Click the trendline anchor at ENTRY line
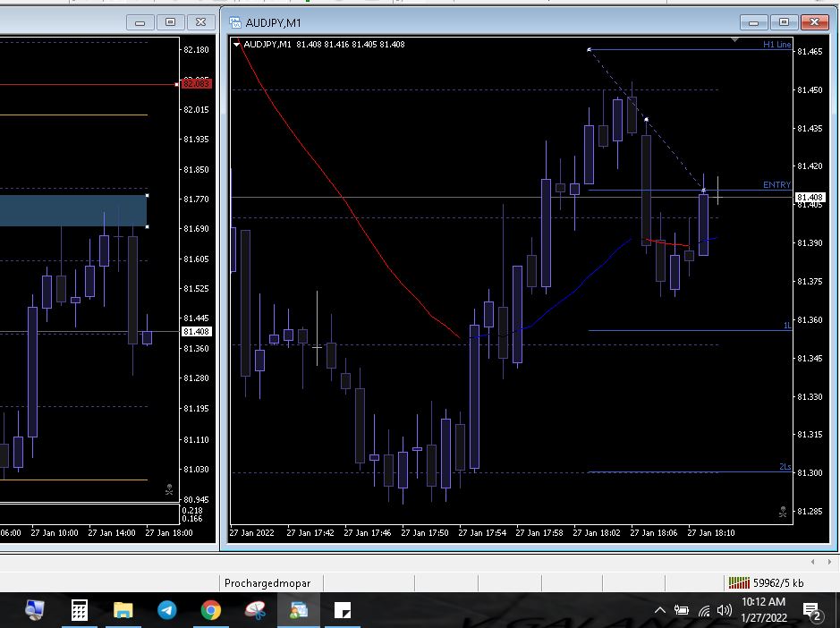Image resolution: width=840 pixels, height=628 pixels. [703, 191]
